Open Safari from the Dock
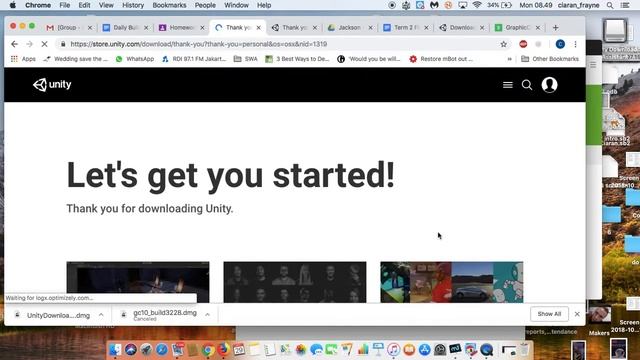The image size is (640, 360). pos(162,350)
